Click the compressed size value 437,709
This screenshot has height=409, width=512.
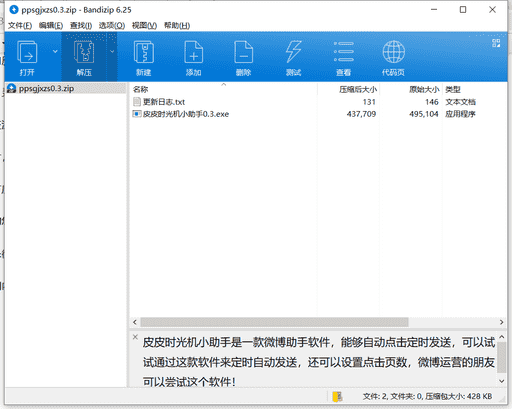[x=361, y=114]
